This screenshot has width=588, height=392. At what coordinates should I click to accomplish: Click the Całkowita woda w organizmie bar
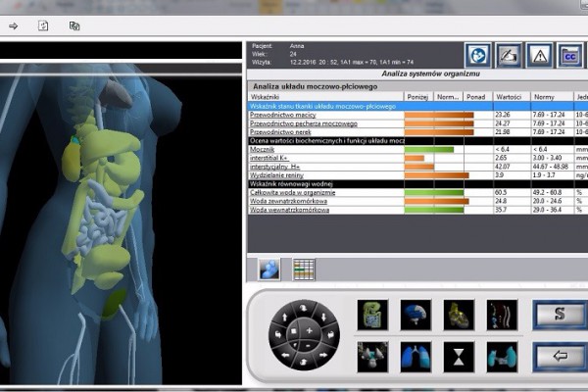point(436,192)
